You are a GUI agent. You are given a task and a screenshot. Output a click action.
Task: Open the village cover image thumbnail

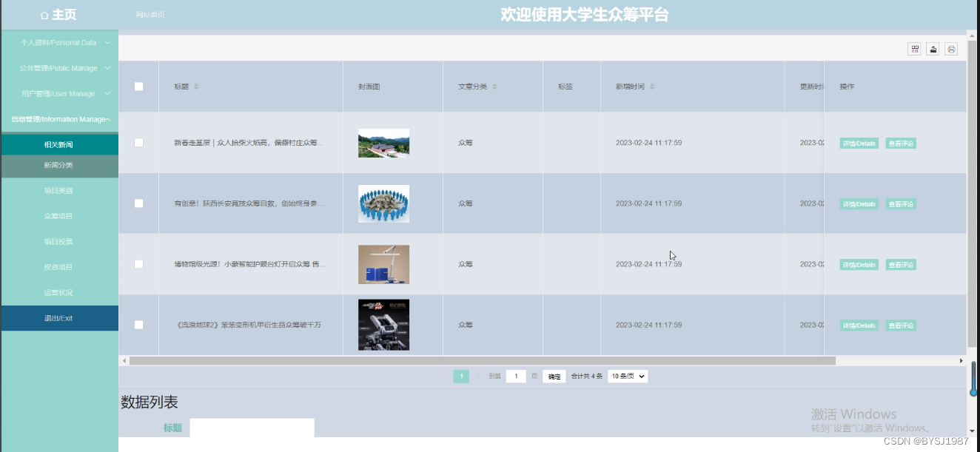coord(383,143)
